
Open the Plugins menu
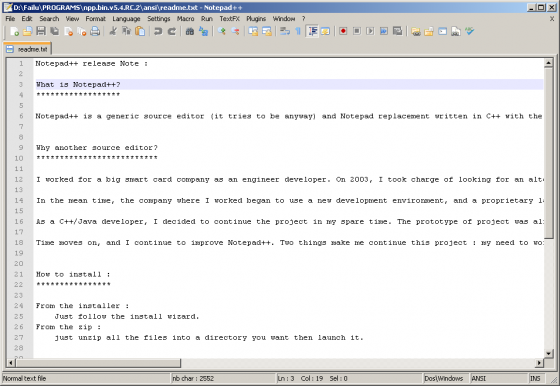(x=256, y=19)
